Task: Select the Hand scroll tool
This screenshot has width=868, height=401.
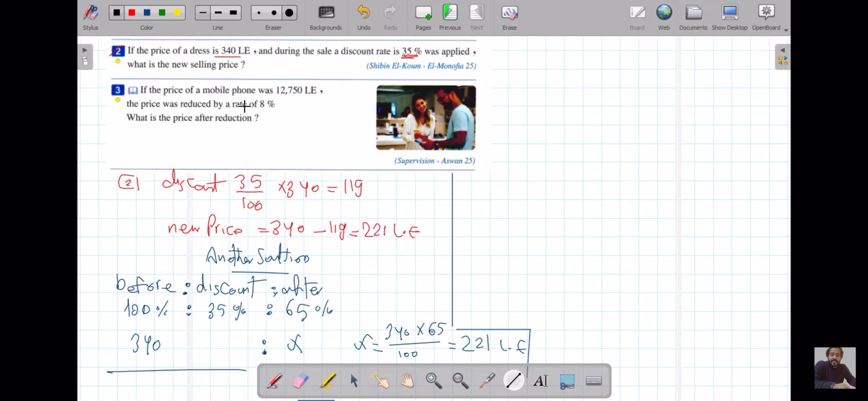Action: [x=407, y=381]
